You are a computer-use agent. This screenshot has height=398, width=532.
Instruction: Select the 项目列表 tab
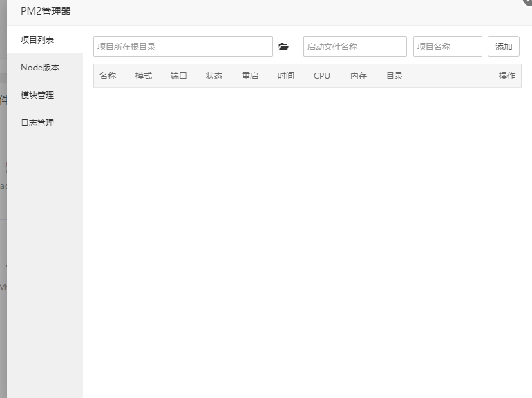pyautogui.click(x=45, y=39)
